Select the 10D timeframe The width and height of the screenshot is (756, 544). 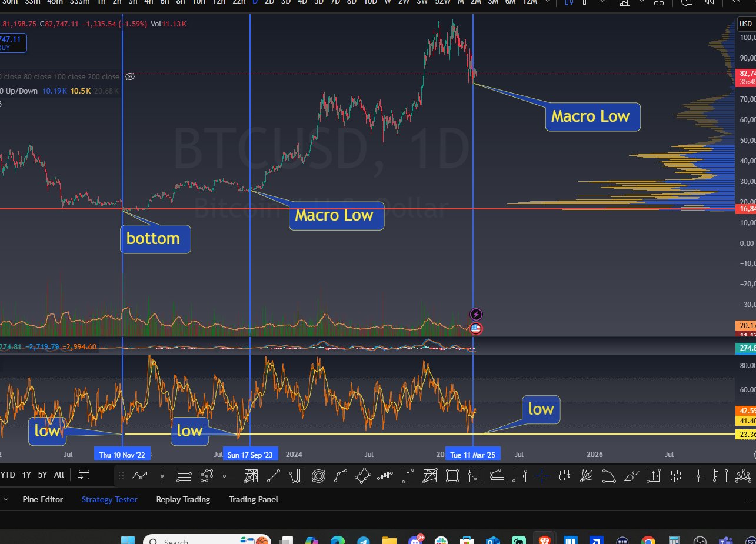370,2
